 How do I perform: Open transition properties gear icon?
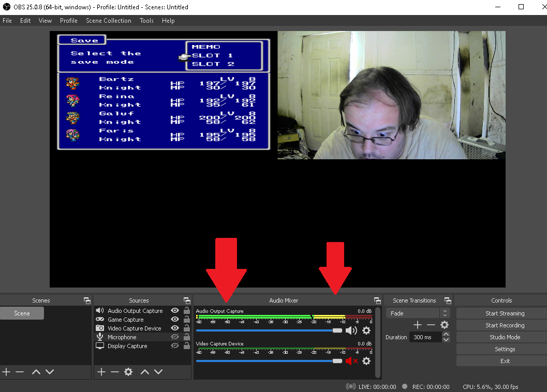445,325
